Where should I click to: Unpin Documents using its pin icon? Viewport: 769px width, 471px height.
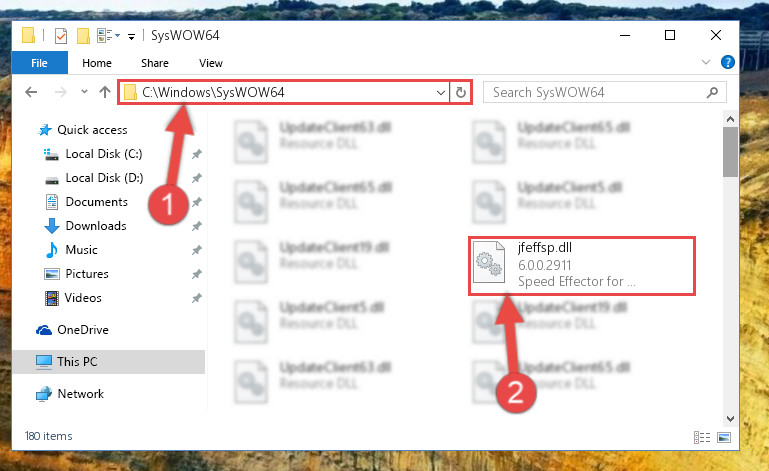[197, 202]
